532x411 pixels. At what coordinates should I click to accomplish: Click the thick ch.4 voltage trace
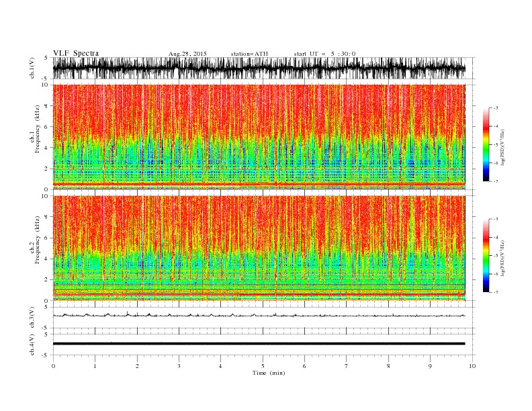click(x=259, y=344)
